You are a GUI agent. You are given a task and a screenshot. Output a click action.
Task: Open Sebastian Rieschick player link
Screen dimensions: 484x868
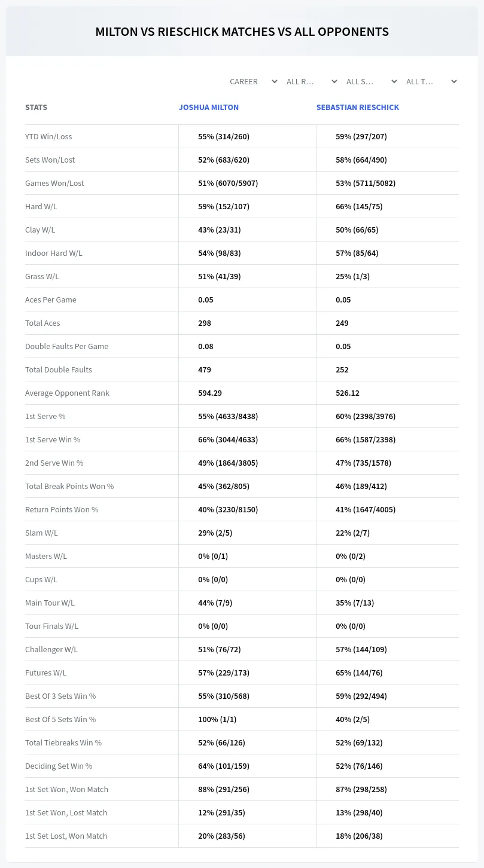(x=358, y=107)
